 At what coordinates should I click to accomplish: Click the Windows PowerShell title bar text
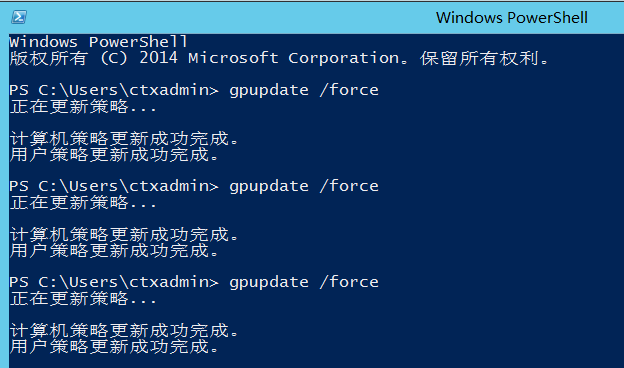(x=511, y=18)
